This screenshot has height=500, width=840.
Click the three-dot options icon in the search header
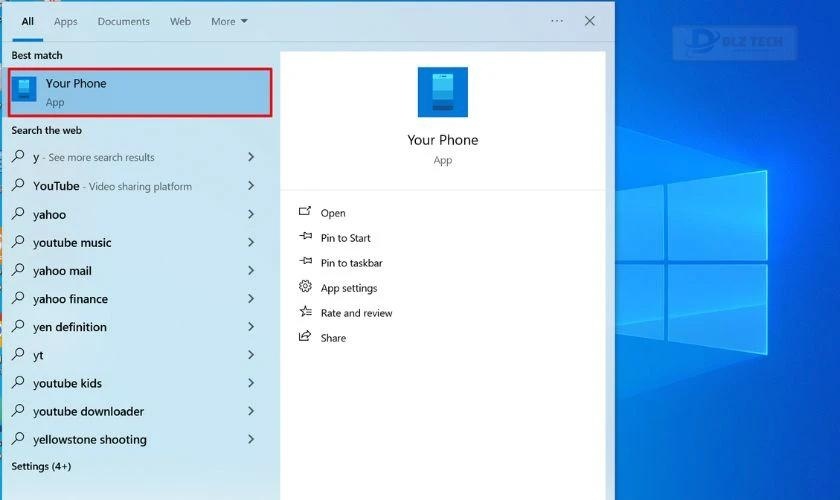(557, 21)
